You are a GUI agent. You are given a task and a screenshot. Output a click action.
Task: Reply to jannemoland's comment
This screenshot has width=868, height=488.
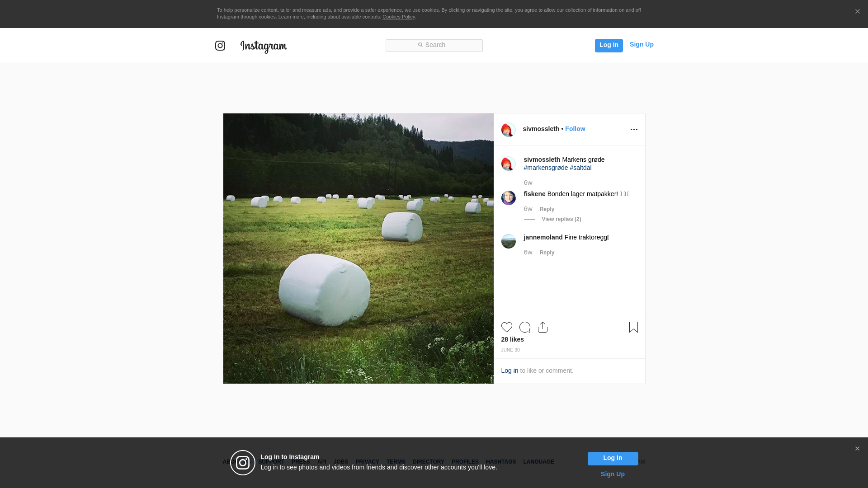pos(547,253)
